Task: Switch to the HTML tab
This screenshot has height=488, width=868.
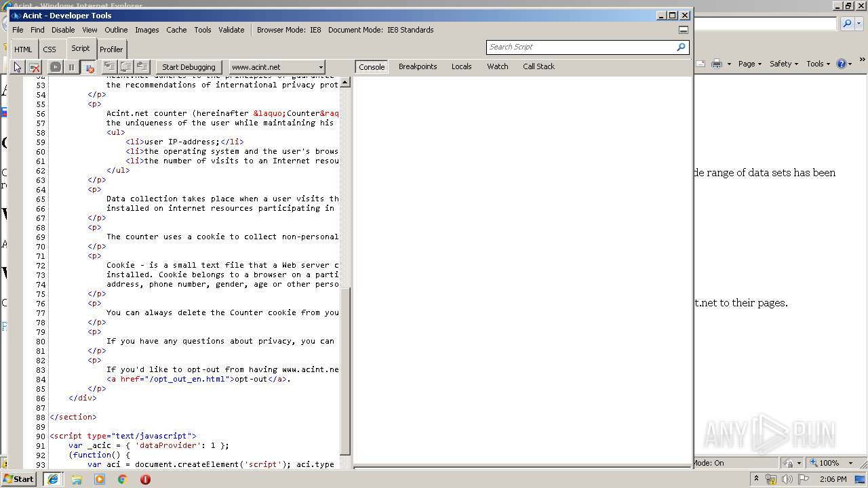Action: pos(23,49)
